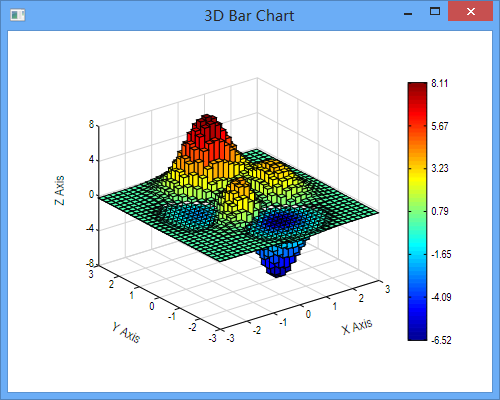Maximize the 3D Bar Chart window
Viewport: 500px width, 400px height.
[435, 12]
